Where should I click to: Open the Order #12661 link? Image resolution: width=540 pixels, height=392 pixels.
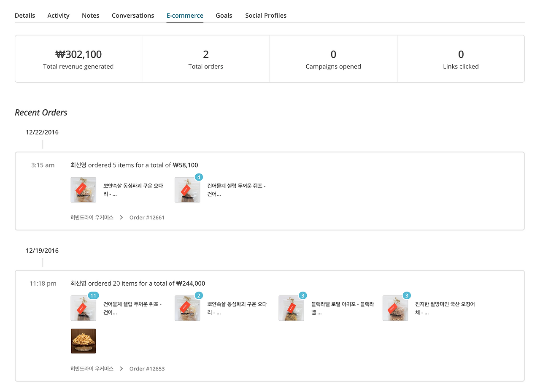(x=147, y=218)
